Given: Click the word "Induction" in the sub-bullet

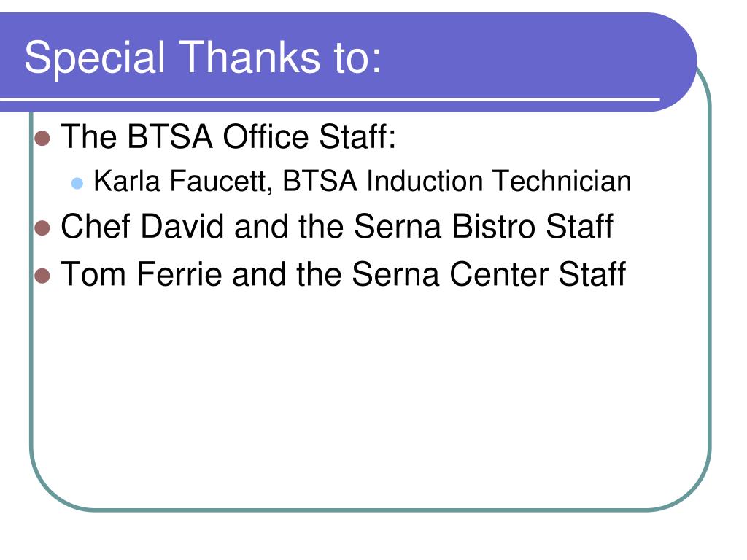Looking at the screenshot, I should pos(425,181).
